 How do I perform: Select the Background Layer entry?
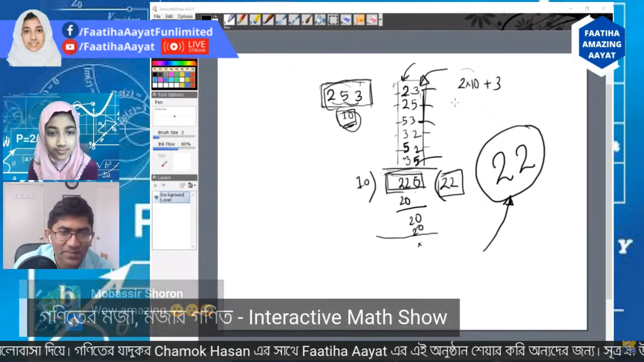175,197
